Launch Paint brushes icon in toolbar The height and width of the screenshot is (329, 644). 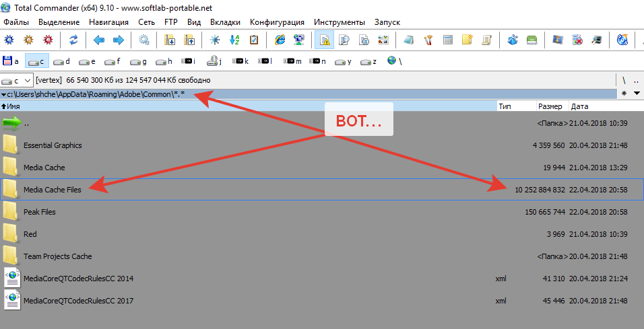tap(428, 40)
